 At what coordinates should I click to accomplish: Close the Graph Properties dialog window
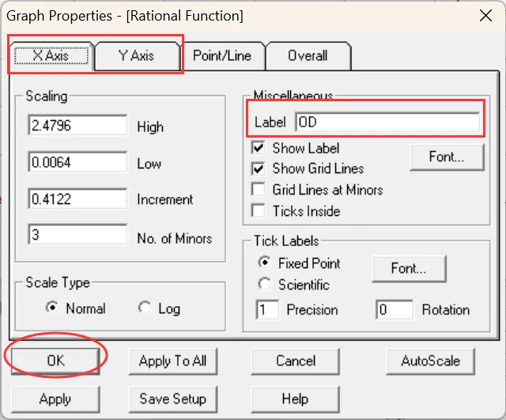click(484, 15)
